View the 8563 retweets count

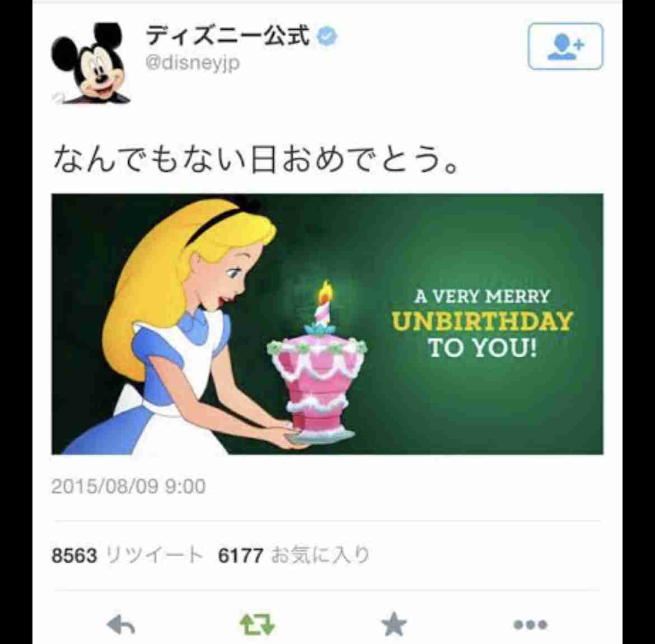tap(74, 556)
